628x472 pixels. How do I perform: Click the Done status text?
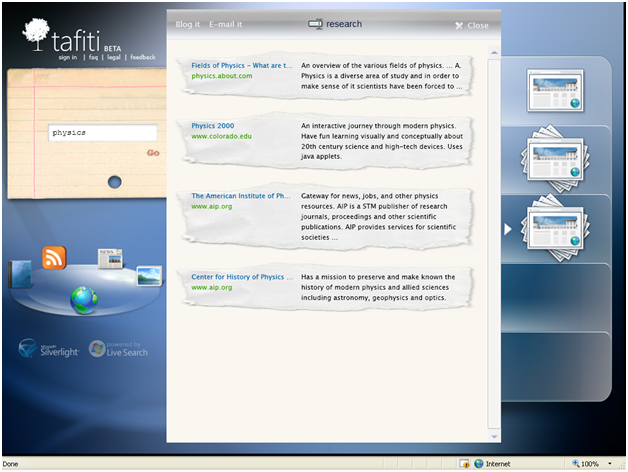pyautogui.click(x=10, y=464)
